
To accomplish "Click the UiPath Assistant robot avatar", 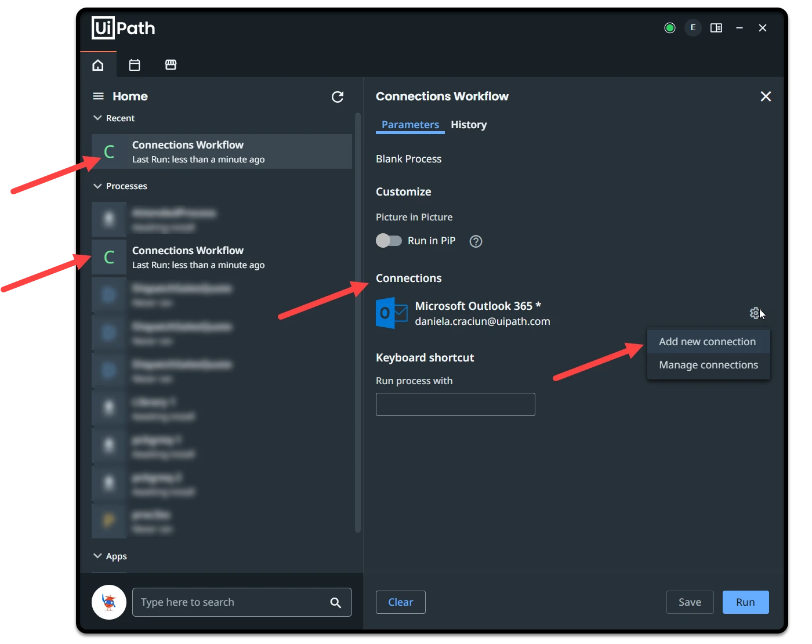I will 109,602.
